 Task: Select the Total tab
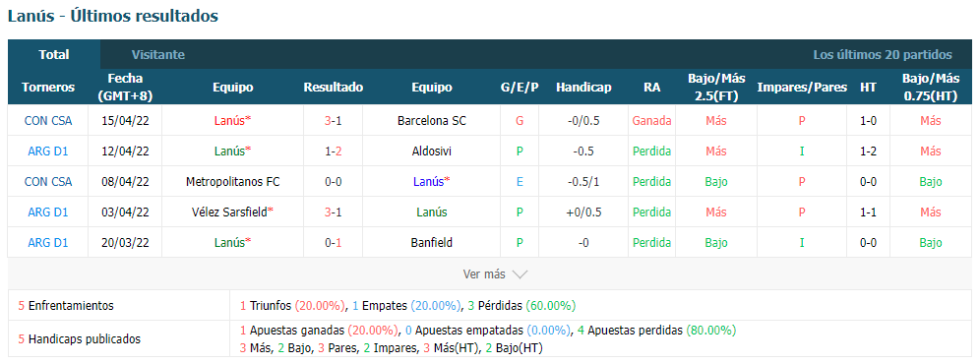(x=54, y=54)
